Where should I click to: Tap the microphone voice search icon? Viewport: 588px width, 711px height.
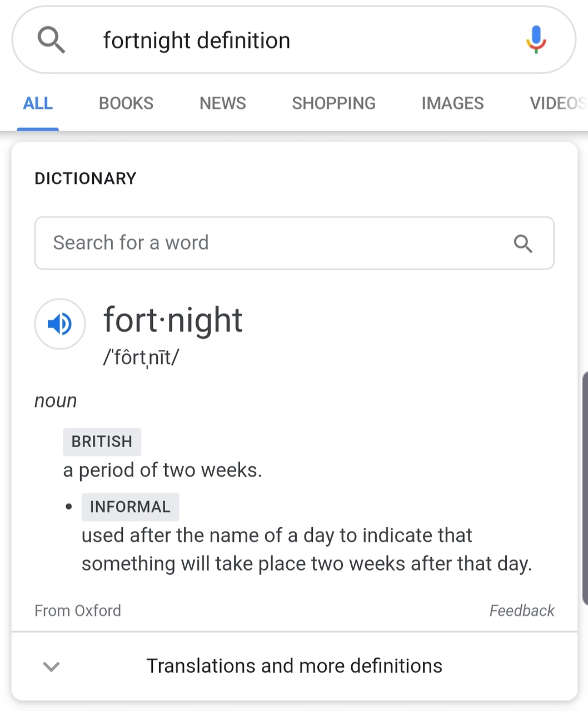(x=536, y=39)
